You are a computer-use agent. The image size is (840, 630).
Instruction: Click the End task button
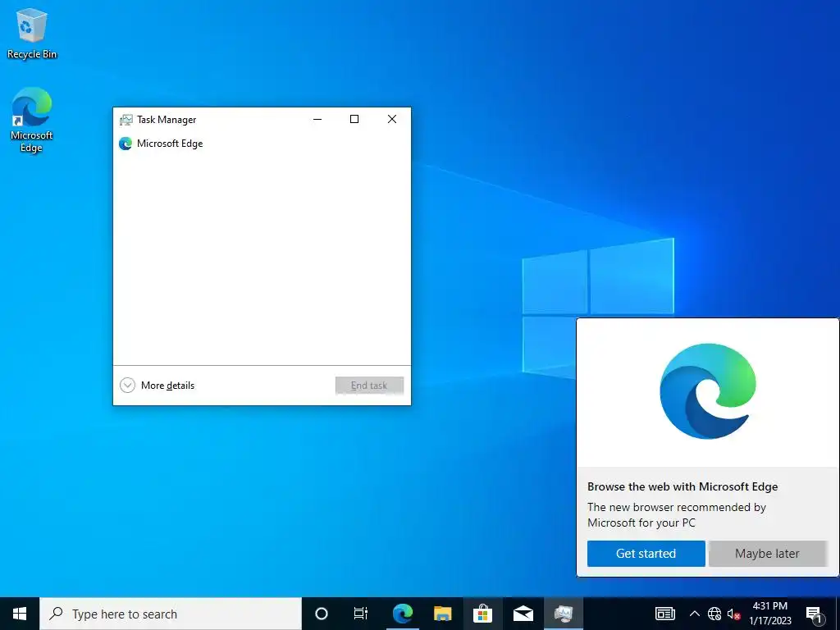pyautogui.click(x=369, y=386)
